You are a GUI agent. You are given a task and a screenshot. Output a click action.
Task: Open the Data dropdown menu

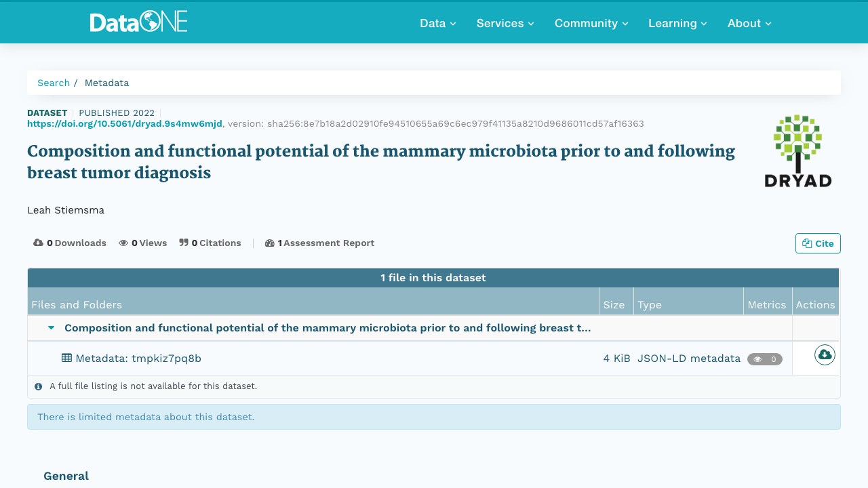click(x=438, y=23)
